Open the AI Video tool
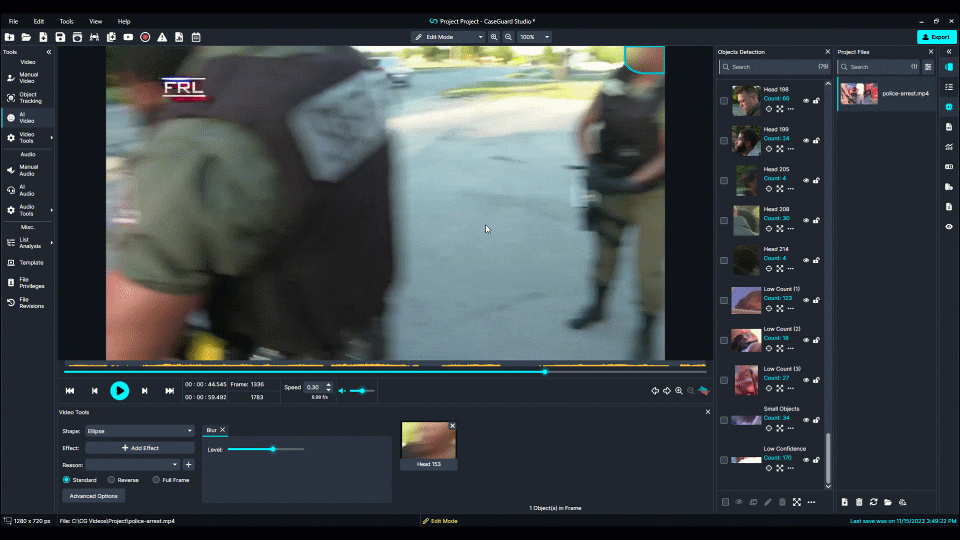The width and height of the screenshot is (960, 540). point(28,118)
